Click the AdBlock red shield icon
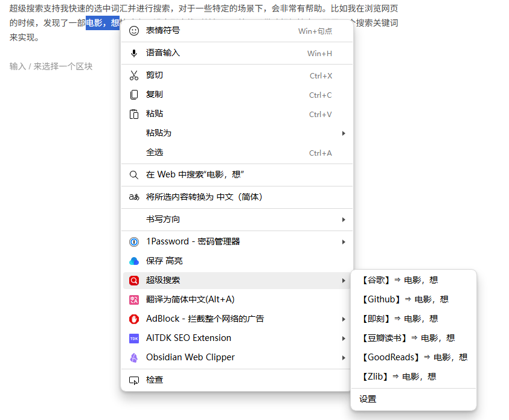509x420 pixels. [x=133, y=319]
